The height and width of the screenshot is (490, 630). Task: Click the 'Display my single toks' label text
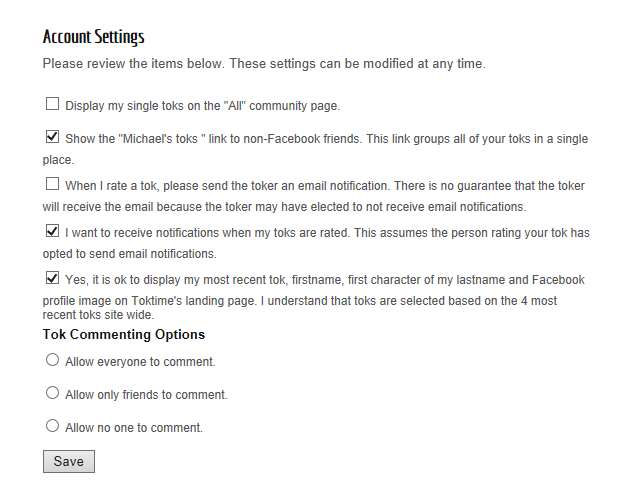pyautogui.click(x=202, y=106)
